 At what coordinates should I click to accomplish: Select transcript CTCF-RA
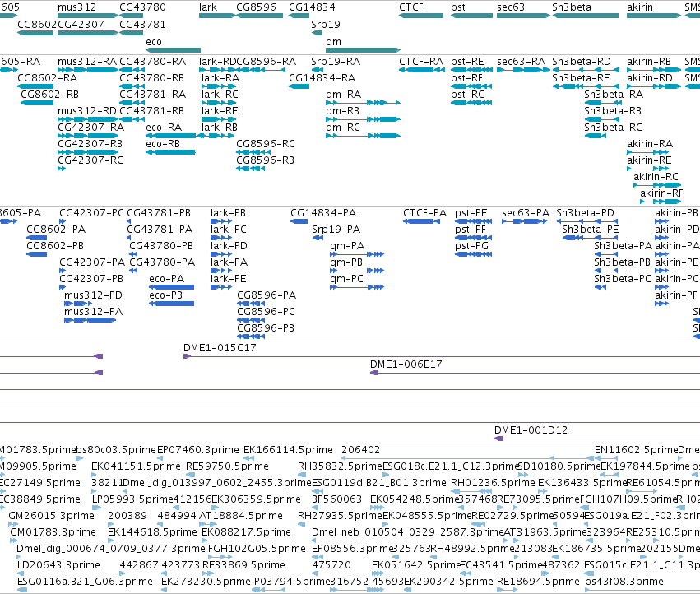click(x=422, y=70)
